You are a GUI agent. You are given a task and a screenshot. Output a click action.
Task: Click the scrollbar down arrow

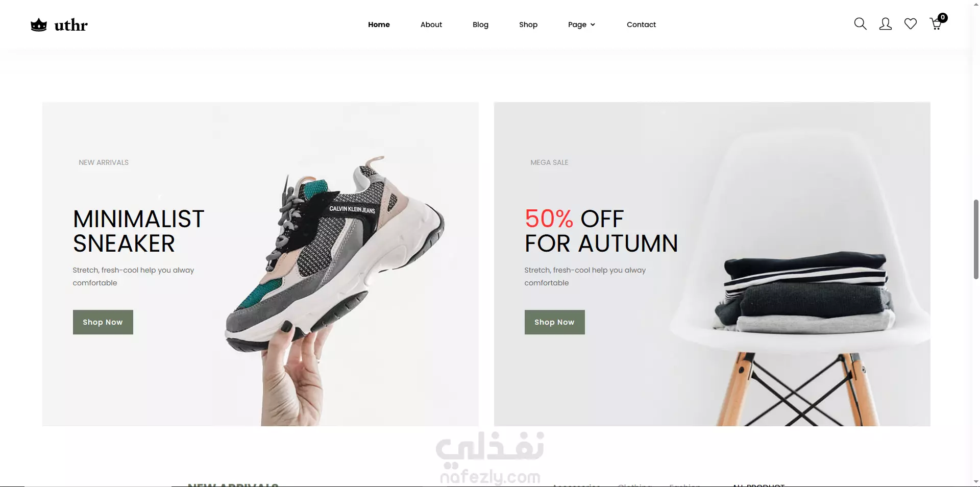(x=976, y=481)
